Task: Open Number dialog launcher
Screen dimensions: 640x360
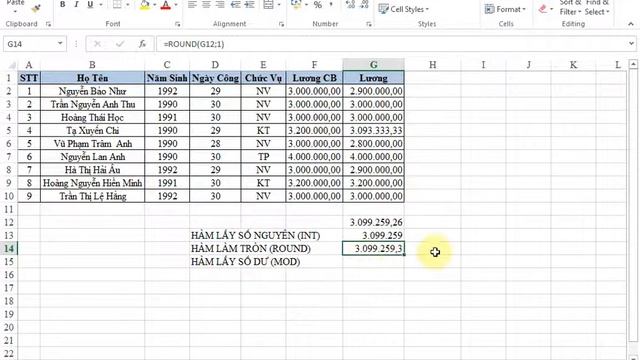Action: point(369,24)
